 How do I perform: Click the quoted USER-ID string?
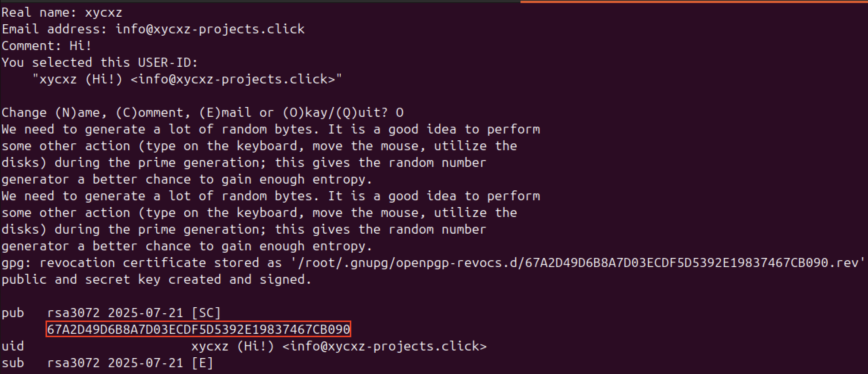coord(187,79)
